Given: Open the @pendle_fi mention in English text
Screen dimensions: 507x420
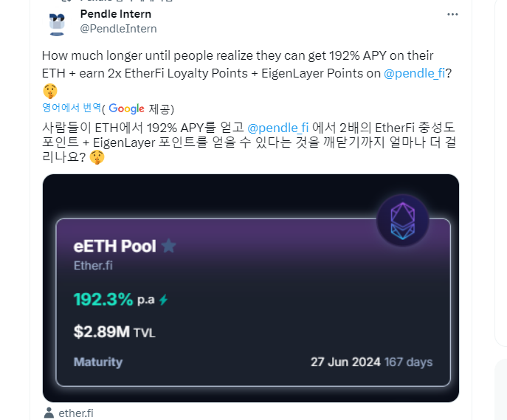Looking at the screenshot, I should pos(414,73).
